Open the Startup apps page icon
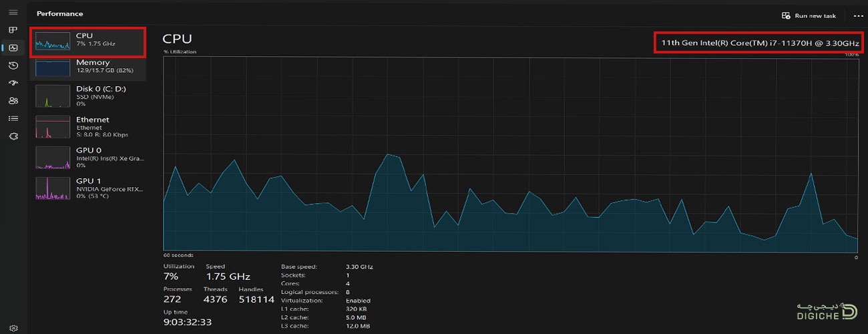The height and width of the screenshot is (334, 868). pyautogui.click(x=13, y=83)
